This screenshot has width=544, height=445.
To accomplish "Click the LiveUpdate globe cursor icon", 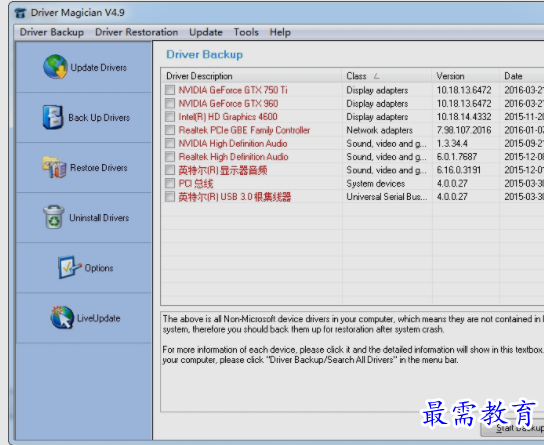I will pyautogui.click(x=62, y=317).
